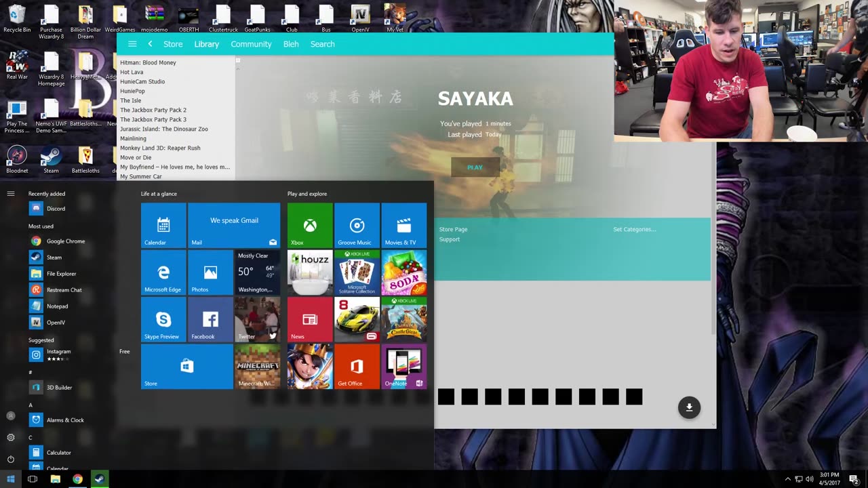868x488 pixels.
Task: Open the Bleh tab in Steam
Action: pos(291,44)
